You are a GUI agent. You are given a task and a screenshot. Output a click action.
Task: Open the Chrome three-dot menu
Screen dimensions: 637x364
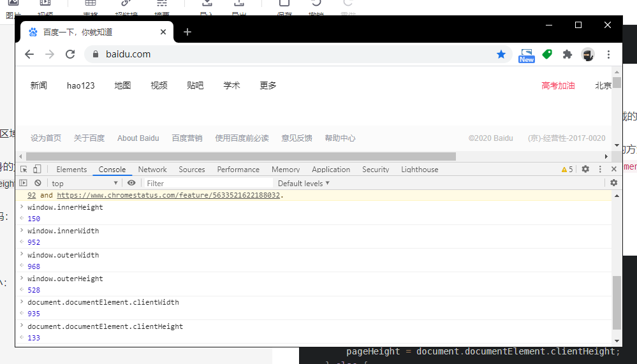point(608,54)
